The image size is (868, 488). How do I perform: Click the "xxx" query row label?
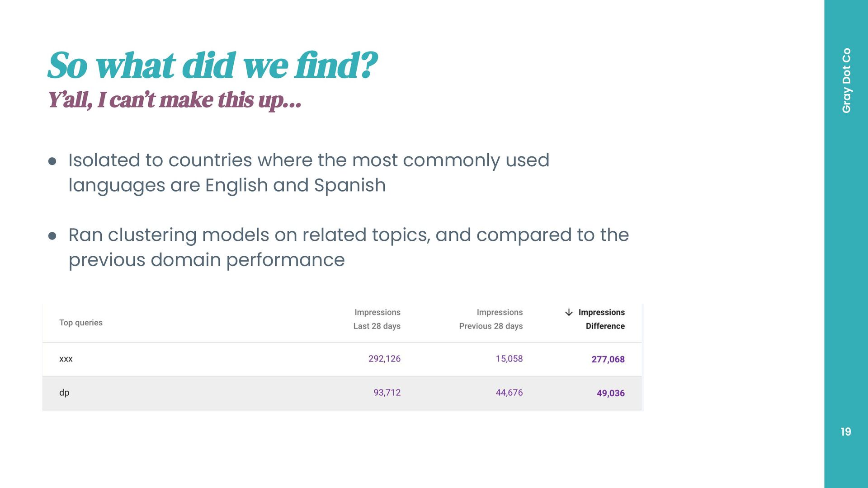[x=66, y=359]
